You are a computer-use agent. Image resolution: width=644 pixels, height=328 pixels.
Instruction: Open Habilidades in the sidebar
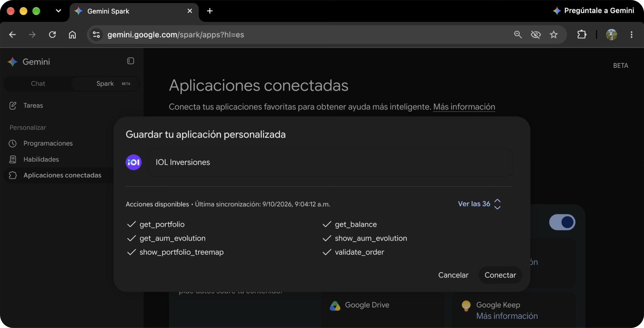[x=41, y=159]
